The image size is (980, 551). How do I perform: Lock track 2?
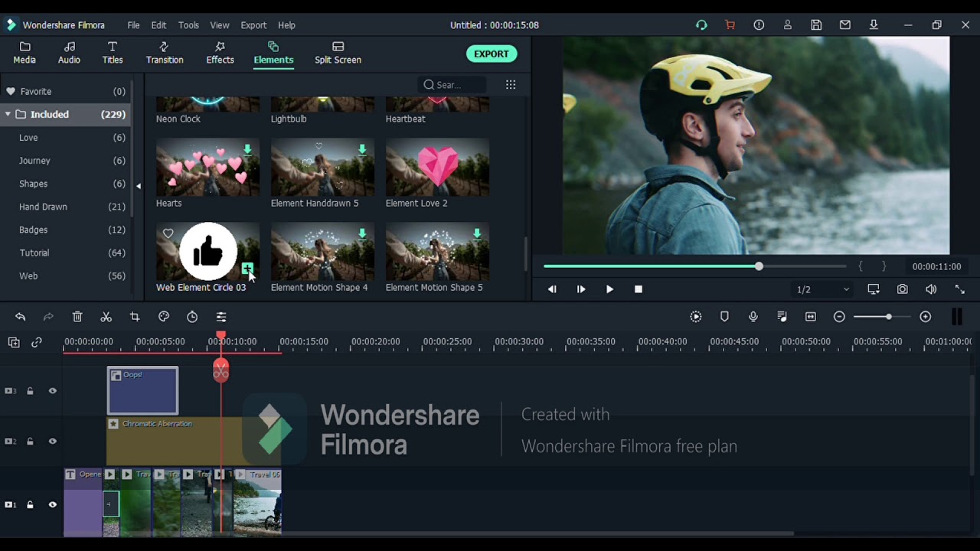coord(30,442)
